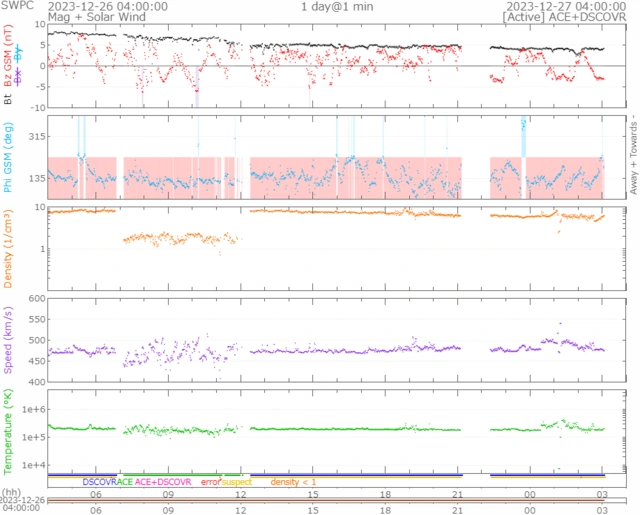The image size is (640, 515).
Task: Open the 'Mag + Solar Wind' series selector
Action: tap(97, 17)
